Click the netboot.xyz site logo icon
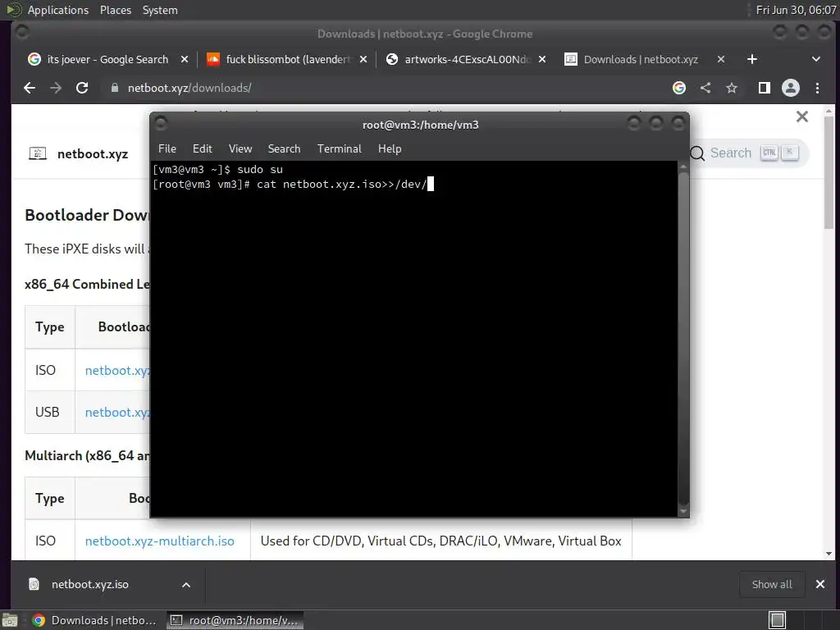840x630 pixels. tap(38, 153)
